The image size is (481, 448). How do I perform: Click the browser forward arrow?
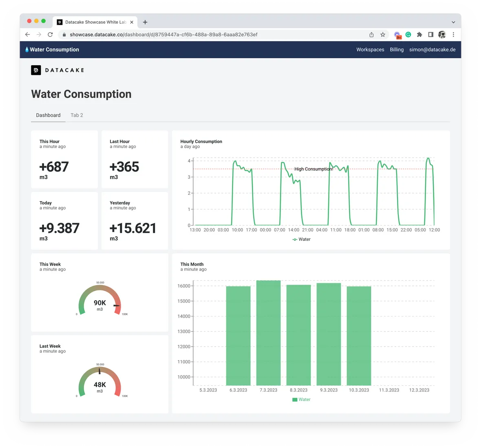click(39, 35)
